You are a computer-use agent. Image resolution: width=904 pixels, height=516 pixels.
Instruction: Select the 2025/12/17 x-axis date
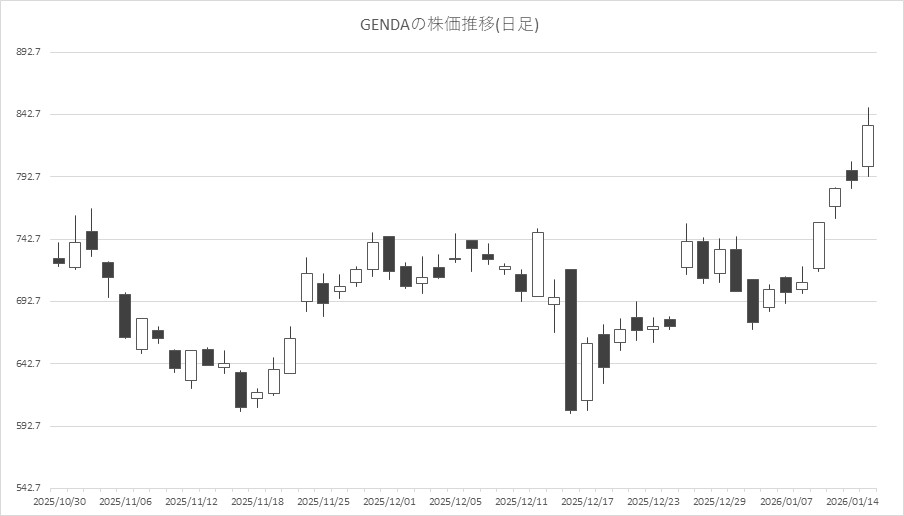tap(587, 501)
